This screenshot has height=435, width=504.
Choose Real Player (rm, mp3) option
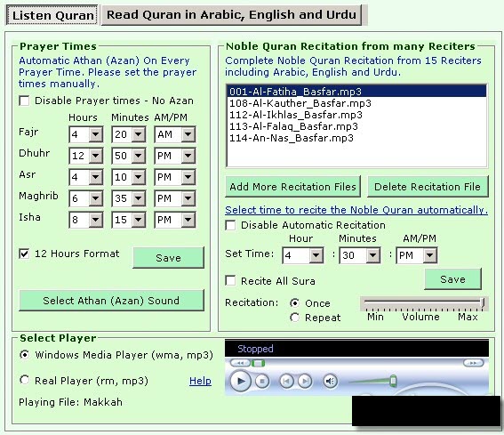(x=24, y=380)
